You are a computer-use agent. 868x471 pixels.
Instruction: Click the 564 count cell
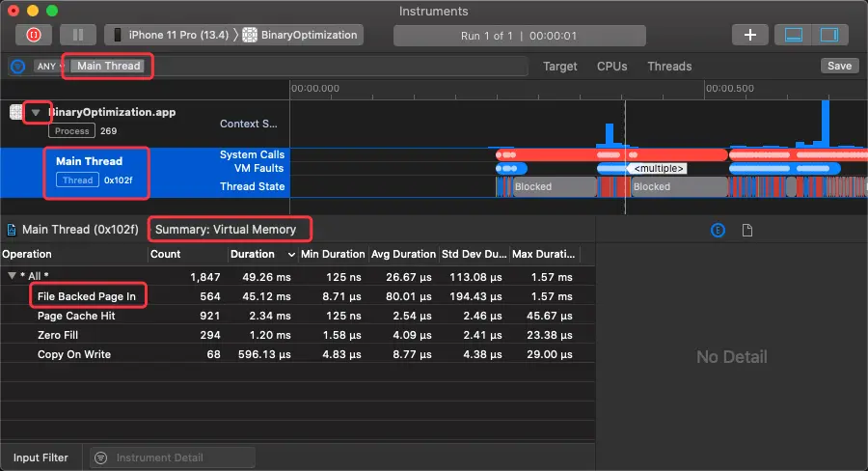[x=210, y=296]
